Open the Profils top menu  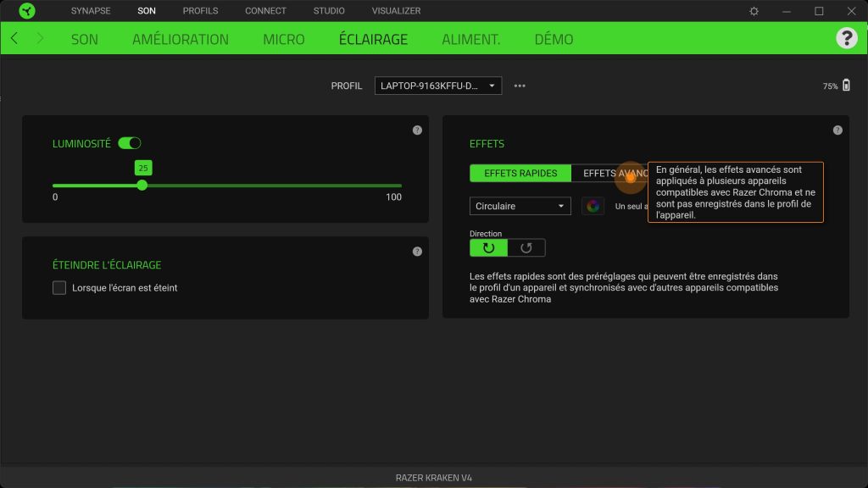[200, 11]
